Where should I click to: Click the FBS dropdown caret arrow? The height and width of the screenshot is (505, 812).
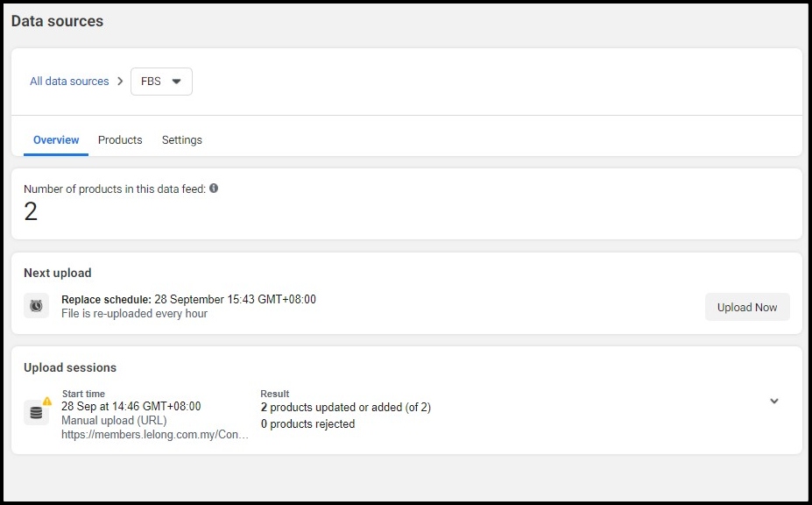[177, 82]
